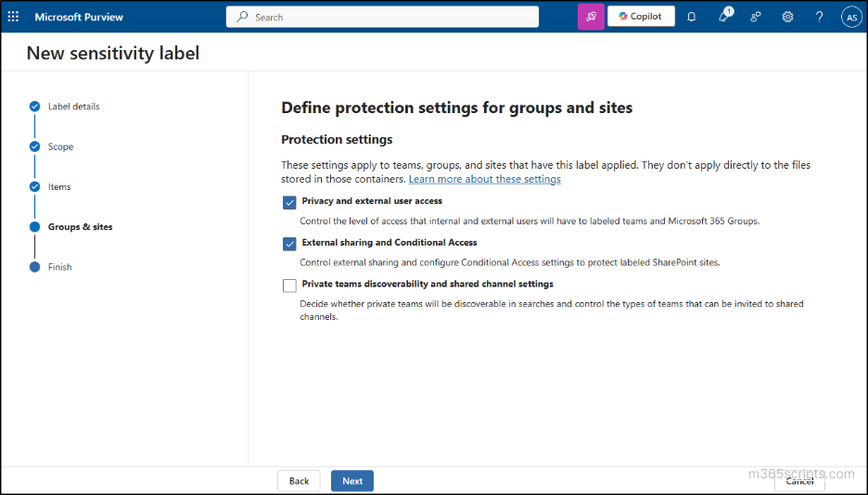Select the Finish step
The image size is (868, 495).
(x=59, y=267)
